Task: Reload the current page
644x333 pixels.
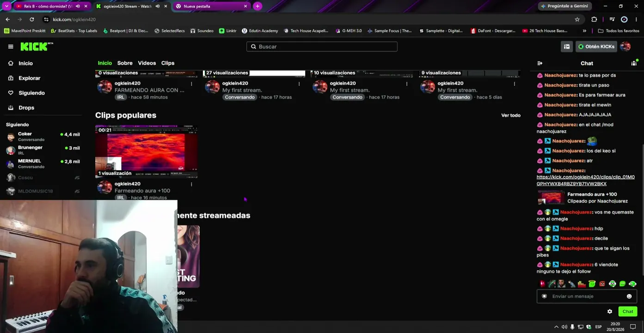Action: [x=32, y=19]
